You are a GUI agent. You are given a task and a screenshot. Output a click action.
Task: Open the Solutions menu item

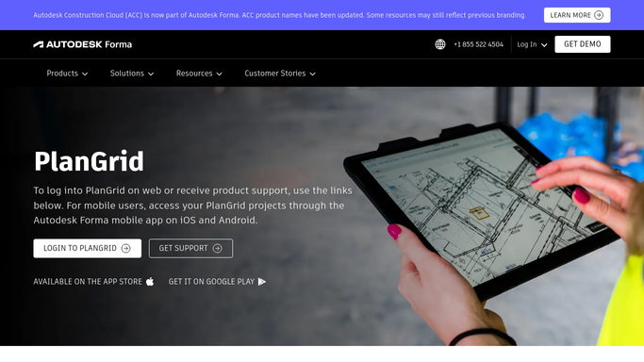132,74
